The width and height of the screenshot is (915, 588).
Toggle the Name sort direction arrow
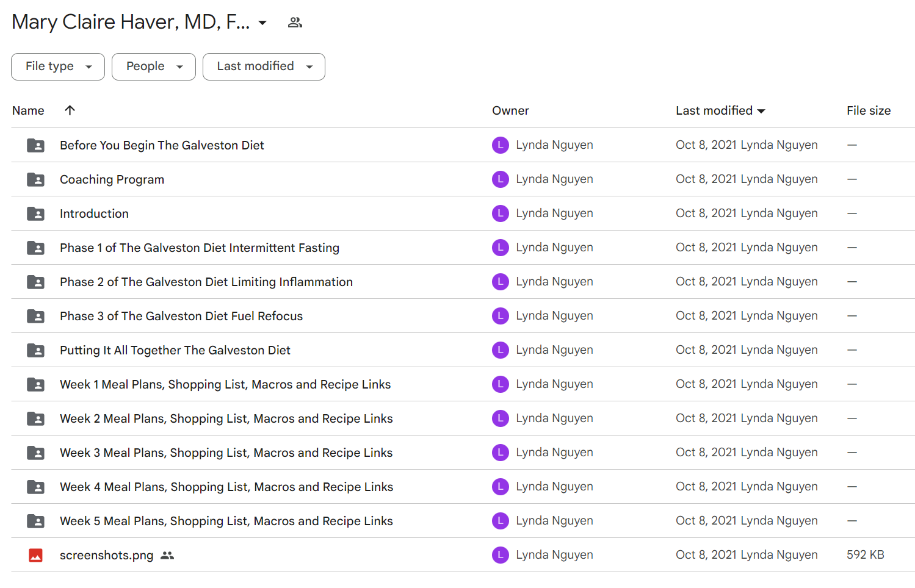tap(70, 110)
